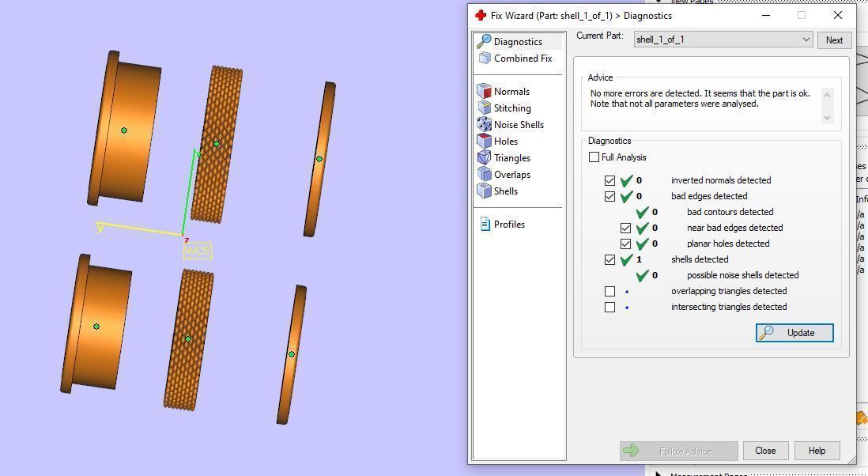
Task: Click the red cross Fix Wizard title icon
Action: coord(481,16)
